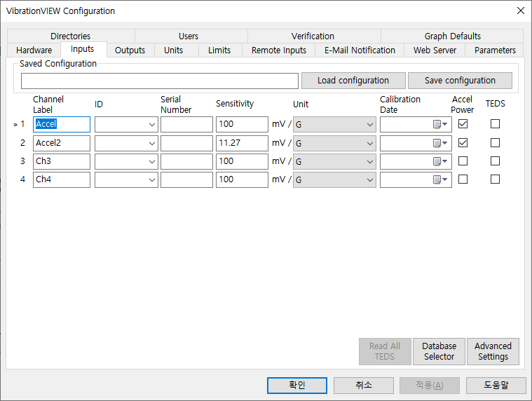Close the VibrationVIEW Configuration dialog
The height and width of the screenshot is (401, 532).
[x=521, y=11]
